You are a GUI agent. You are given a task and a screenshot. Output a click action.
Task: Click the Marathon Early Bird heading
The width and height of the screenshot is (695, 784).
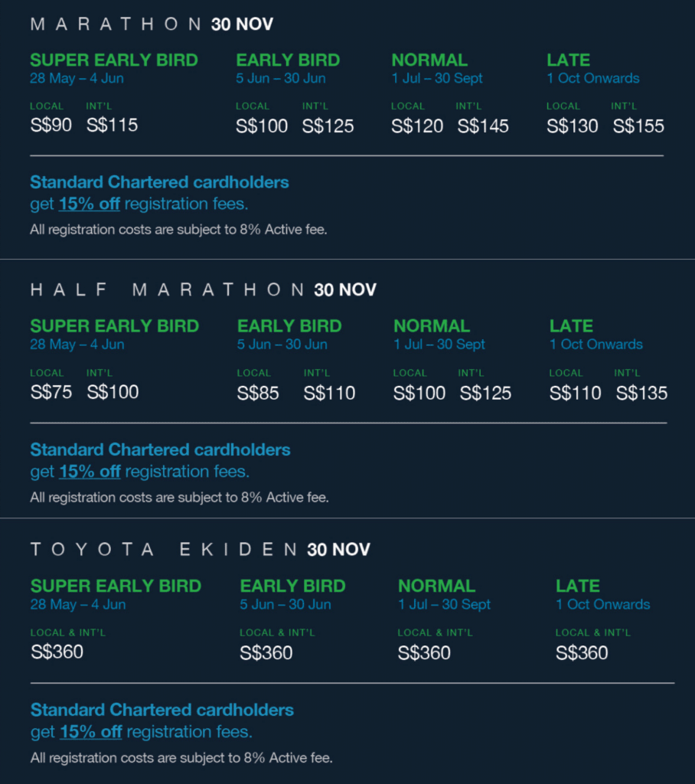(x=288, y=60)
